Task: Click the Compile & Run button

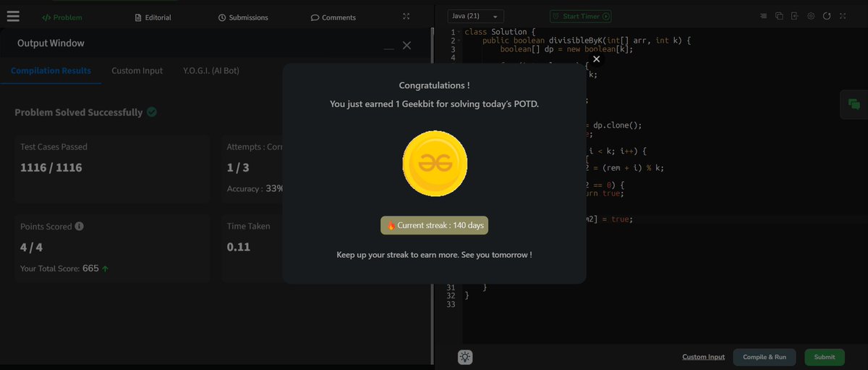Action: point(765,357)
